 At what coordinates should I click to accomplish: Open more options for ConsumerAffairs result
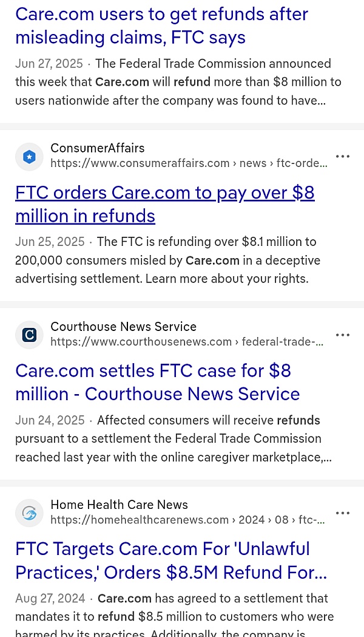tap(343, 157)
